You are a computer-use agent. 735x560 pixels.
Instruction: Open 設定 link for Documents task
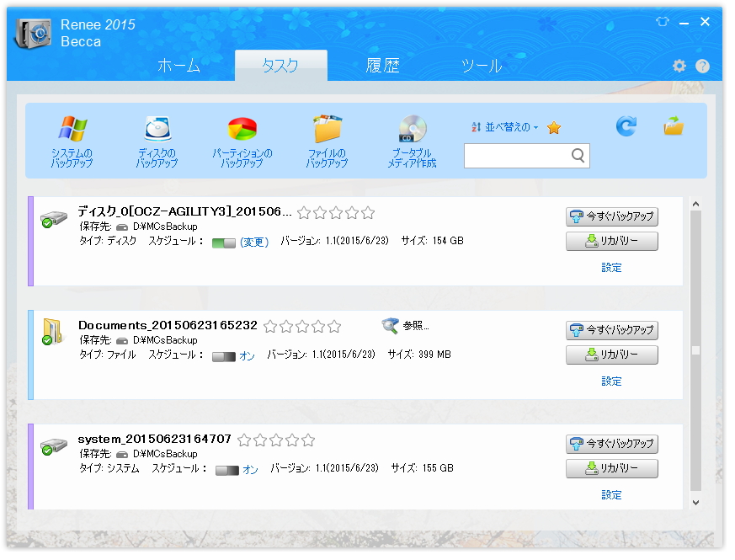611,381
